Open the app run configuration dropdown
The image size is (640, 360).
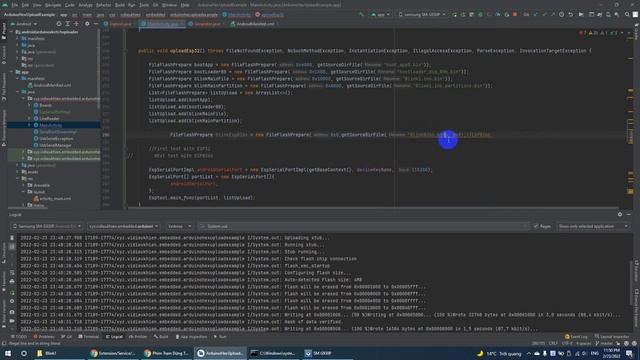(380, 15)
